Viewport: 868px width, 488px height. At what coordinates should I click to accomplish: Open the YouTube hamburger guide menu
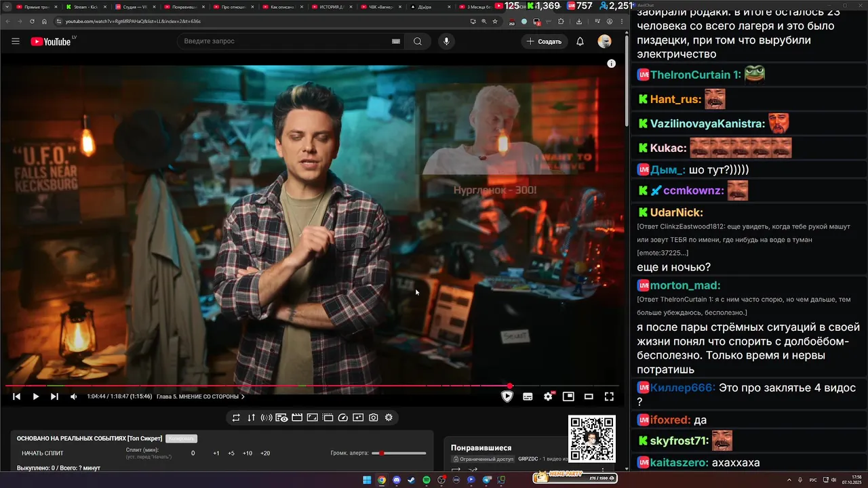16,41
